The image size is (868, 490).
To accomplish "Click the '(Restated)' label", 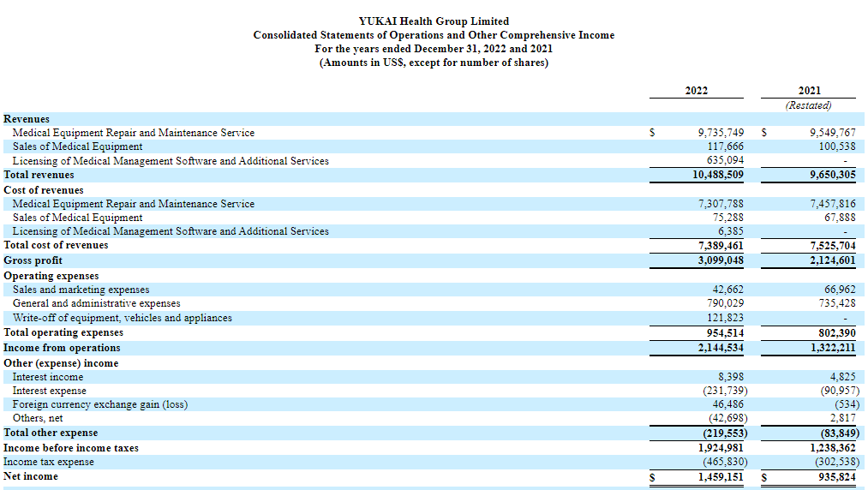I will (808, 105).
